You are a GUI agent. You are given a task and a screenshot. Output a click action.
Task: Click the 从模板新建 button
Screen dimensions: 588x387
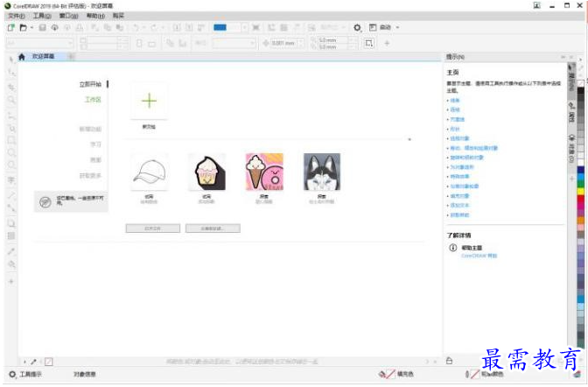click(213, 229)
